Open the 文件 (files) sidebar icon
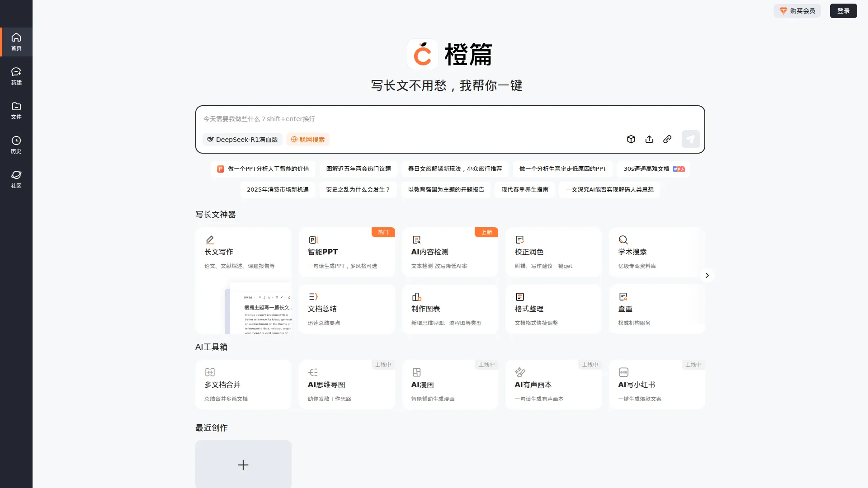 pyautogui.click(x=16, y=110)
